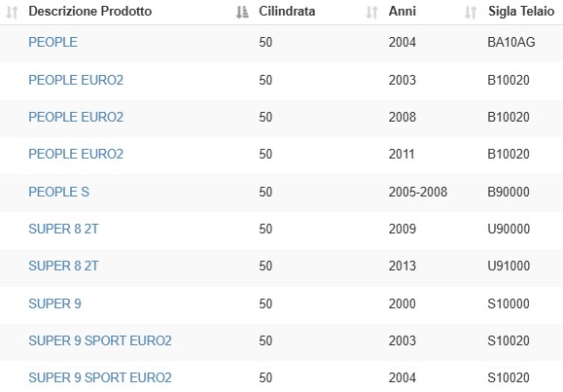Open SUPER 9 SPORT EURO2 link for 2004
563x392 pixels.
(x=100, y=377)
